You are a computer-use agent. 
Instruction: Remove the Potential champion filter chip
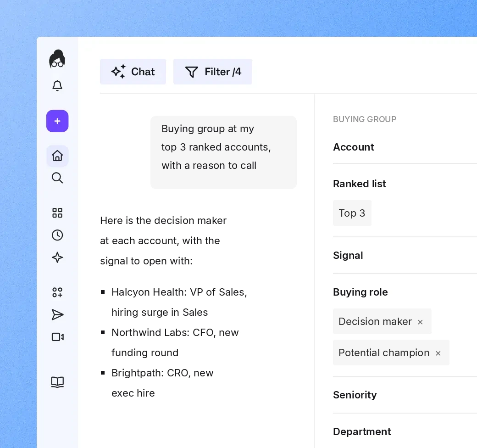[x=438, y=353]
